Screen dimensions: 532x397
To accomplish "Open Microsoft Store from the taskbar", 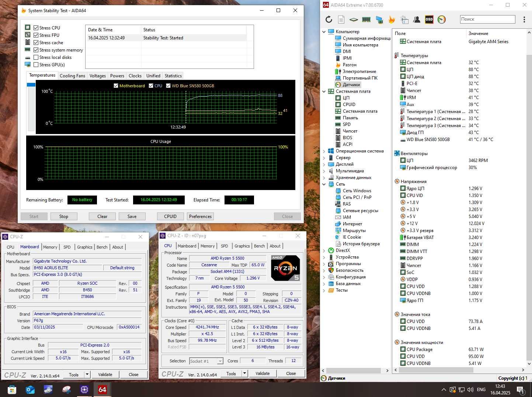I will click(x=12, y=389).
